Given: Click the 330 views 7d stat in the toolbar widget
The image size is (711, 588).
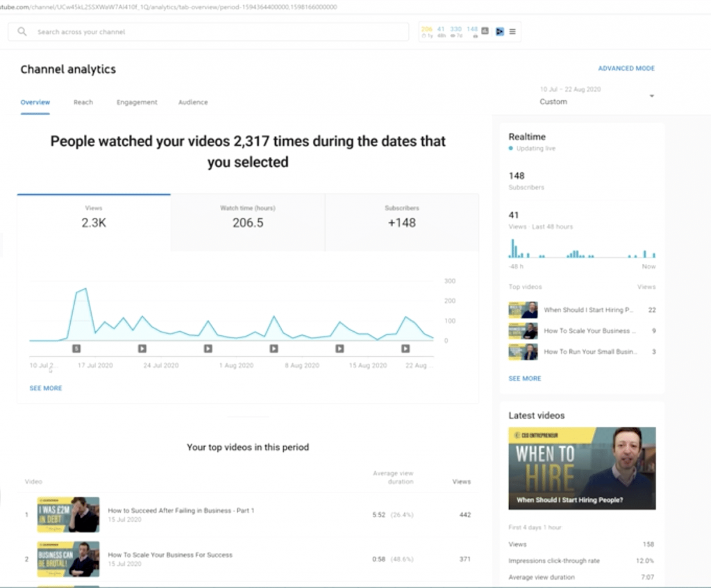Looking at the screenshot, I should tap(455, 32).
